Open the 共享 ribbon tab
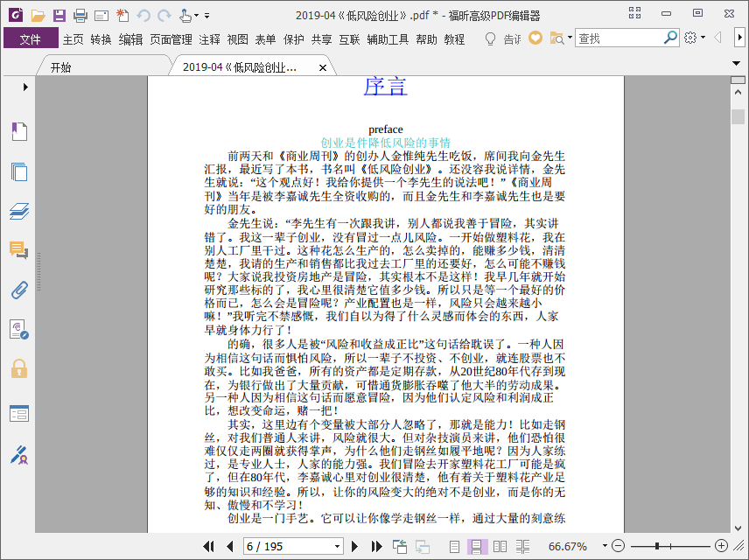The image size is (749, 560). coord(321,39)
